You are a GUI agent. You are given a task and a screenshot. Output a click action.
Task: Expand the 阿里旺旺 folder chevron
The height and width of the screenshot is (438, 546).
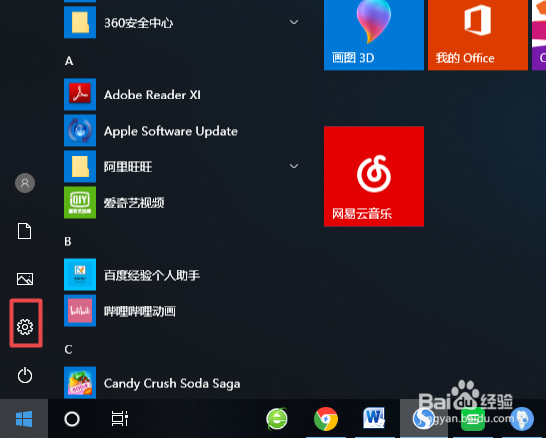point(294,166)
